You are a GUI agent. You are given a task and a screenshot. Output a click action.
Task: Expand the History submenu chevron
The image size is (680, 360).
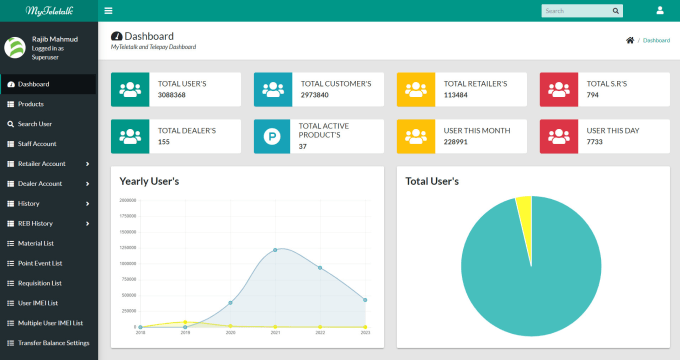(88, 204)
